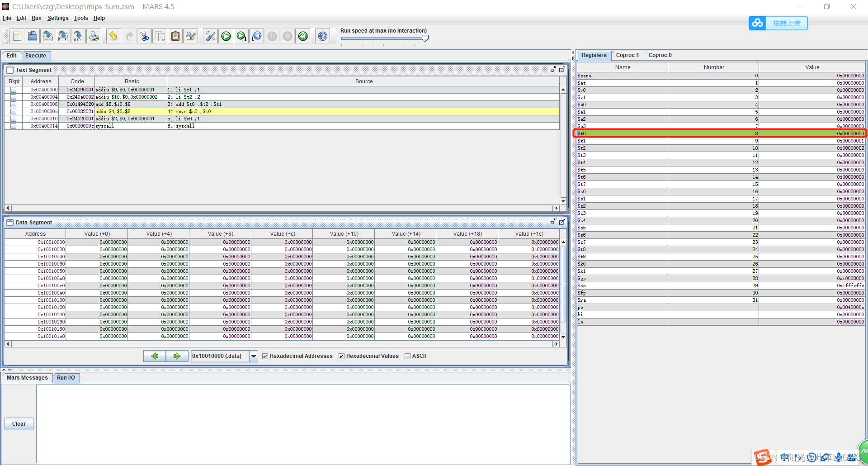Viewport: 868px width, 466px height.
Task: Run the program with green play icon
Action: 226,36
